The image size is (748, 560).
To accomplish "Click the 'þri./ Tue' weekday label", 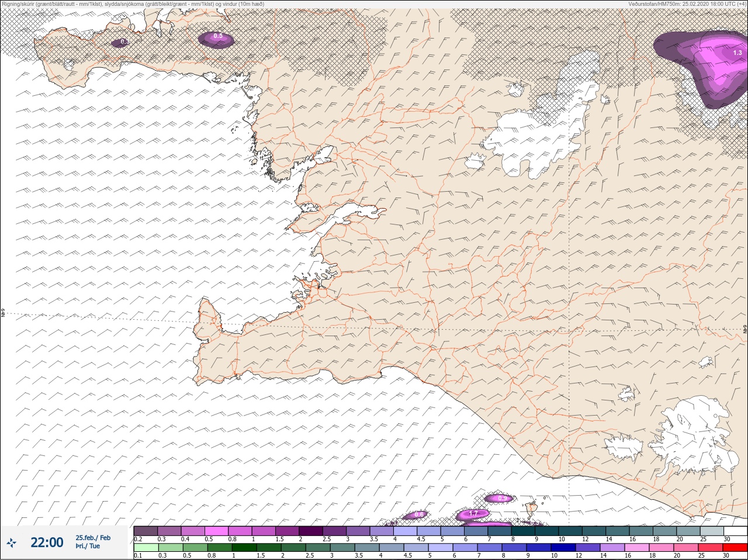I will (88, 546).
